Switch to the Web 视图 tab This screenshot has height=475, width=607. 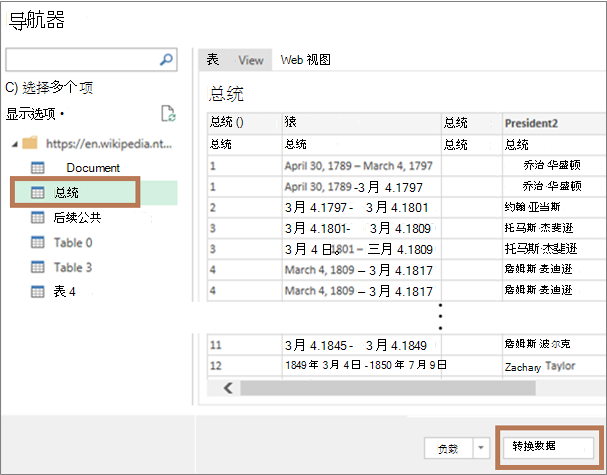tap(305, 60)
